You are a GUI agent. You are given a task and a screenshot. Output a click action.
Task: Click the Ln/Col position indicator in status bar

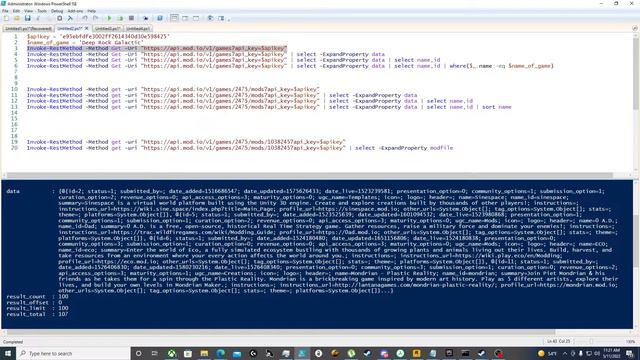point(558,342)
